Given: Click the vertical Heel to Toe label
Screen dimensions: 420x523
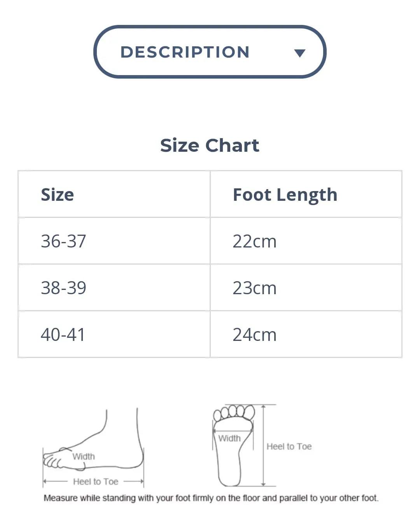Looking at the screenshot, I should (289, 446).
